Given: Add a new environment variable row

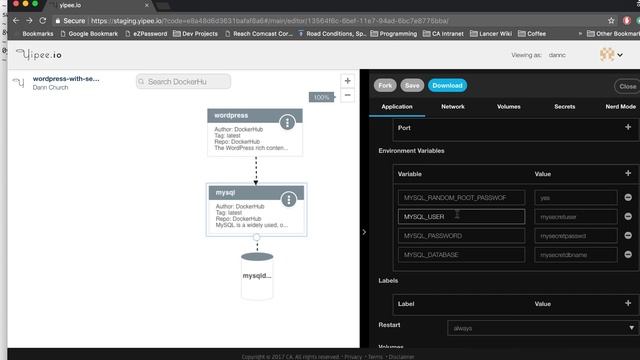Looking at the screenshot, I should tap(628, 173).
